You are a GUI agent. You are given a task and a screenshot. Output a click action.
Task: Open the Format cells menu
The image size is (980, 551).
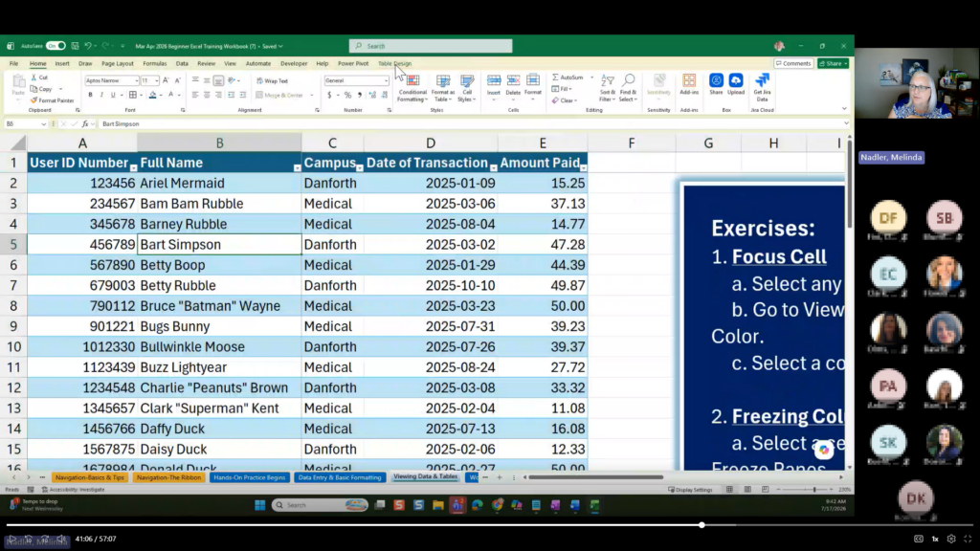tap(533, 85)
